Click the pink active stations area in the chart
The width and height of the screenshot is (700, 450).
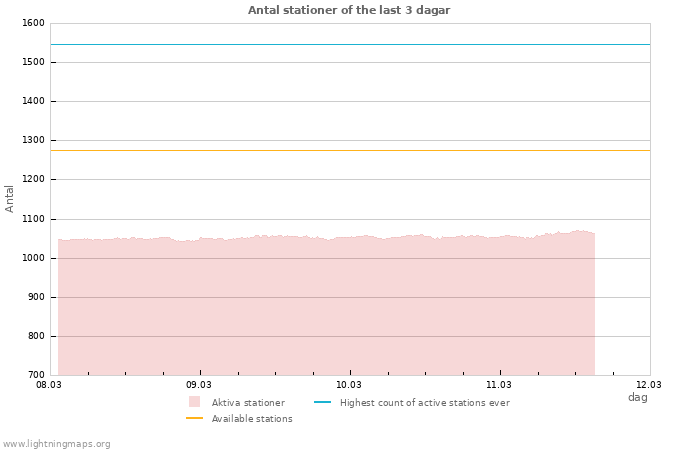326,310
